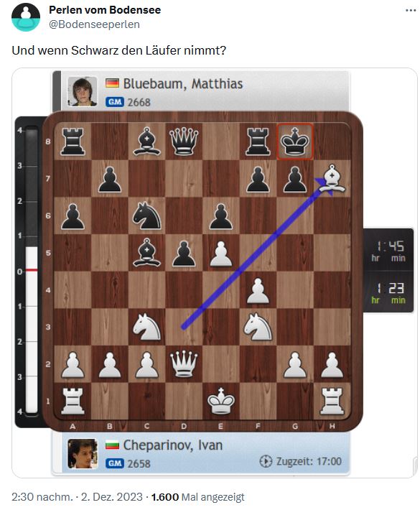Click the white king on e1
Screen dimensions: 420x510
point(220,401)
